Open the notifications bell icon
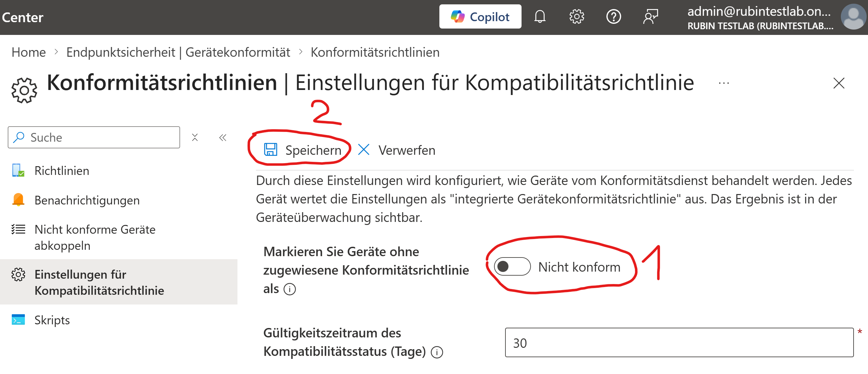The width and height of the screenshot is (868, 374). 539,16
